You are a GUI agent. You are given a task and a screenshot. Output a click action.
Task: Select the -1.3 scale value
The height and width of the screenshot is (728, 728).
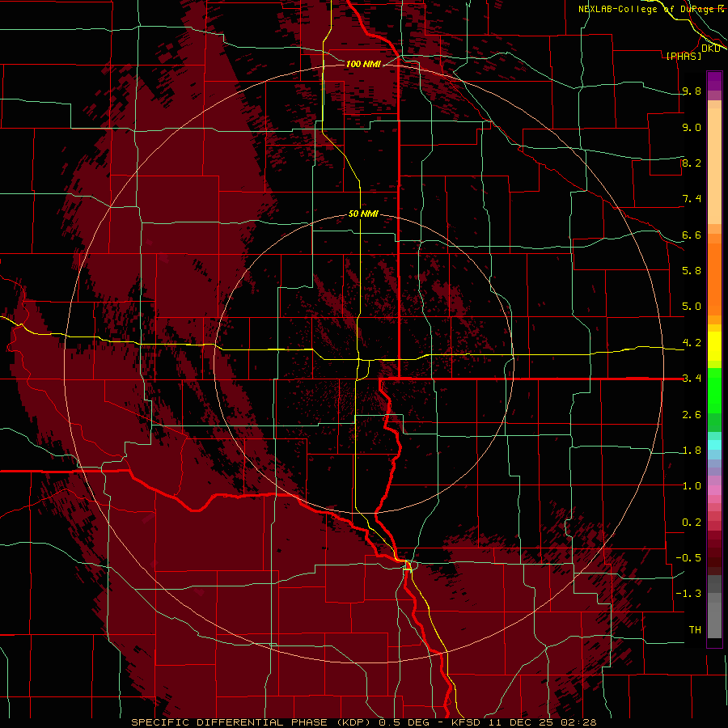click(688, 594)
